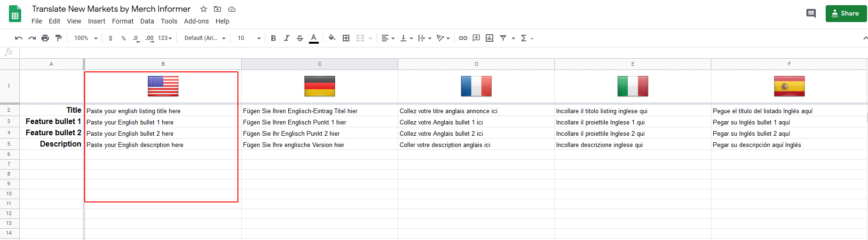
Task: Open the fill color paint bucket
Action: click(x=332, y=38)
